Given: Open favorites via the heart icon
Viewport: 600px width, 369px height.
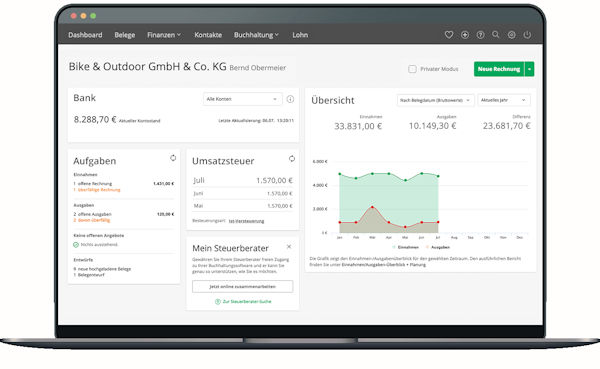Looking at the screenshot, I should [449, 35].
